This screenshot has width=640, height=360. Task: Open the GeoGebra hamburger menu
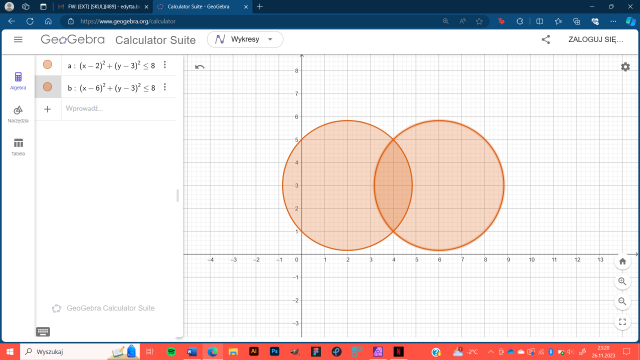tap(18, 40)
